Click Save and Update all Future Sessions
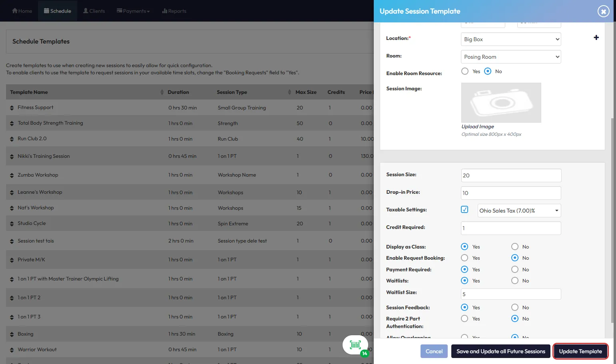 pyautogui.click(x=500, y=351)
